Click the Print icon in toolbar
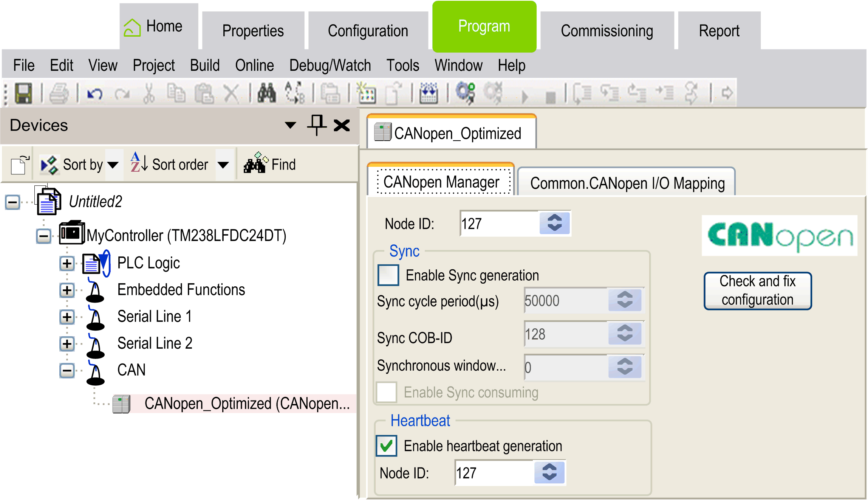The image size is (868, 500). coord(59,93)
